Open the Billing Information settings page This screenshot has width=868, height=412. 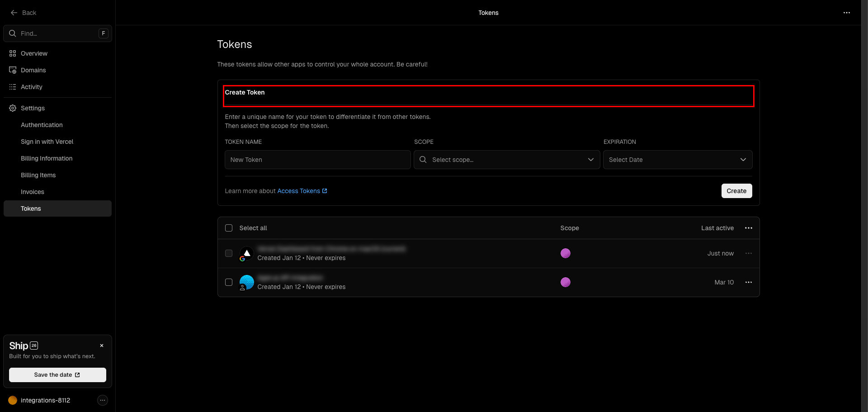coord(47,158)
